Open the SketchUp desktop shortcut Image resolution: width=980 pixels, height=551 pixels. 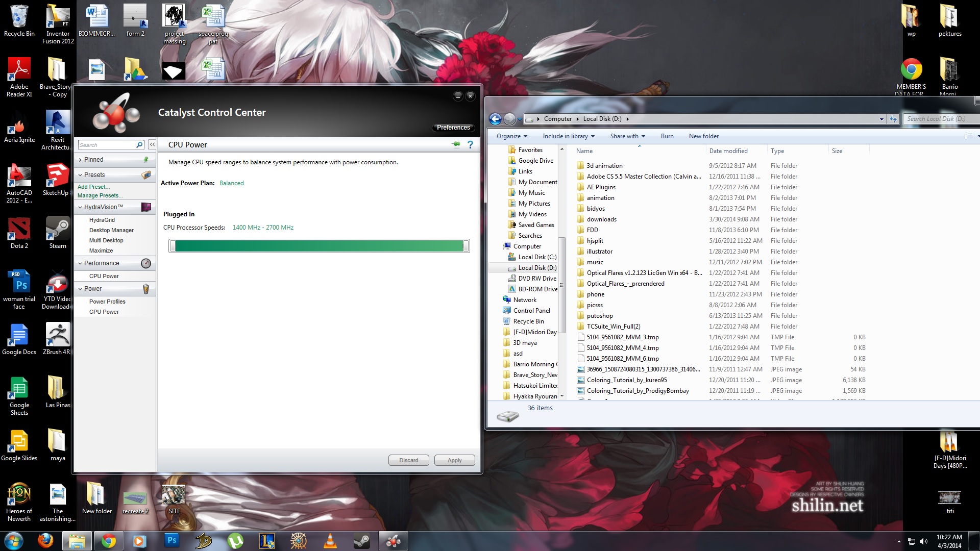click(58, 180)
